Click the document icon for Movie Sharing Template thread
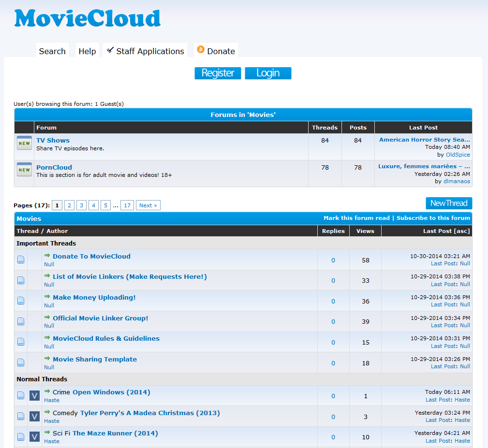 [x=21, y=362]
